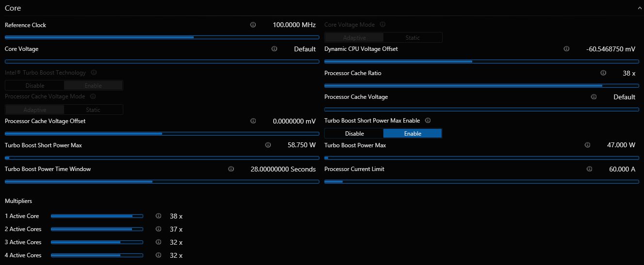Image resolution: width=644 pixels, height=265 pixels.
Task: Click the 4 Active Cores multiplier slider
Action: point(97,255)
